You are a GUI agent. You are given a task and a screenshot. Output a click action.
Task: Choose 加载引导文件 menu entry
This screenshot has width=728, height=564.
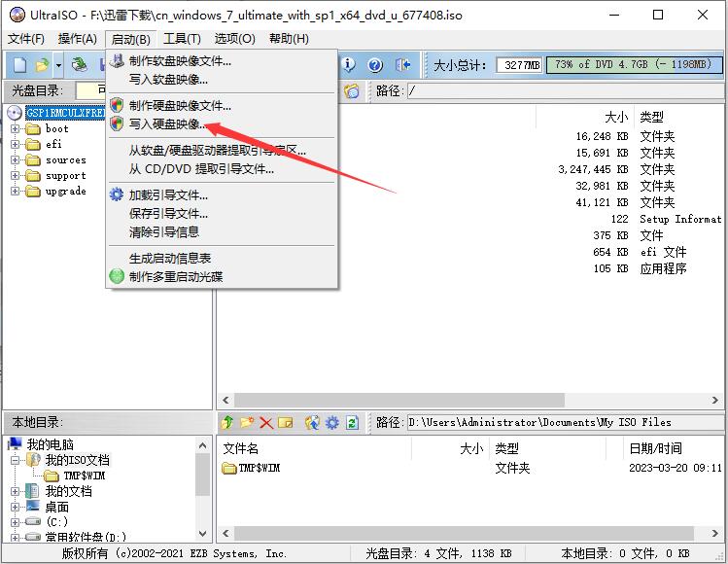[x=222, y=194]
